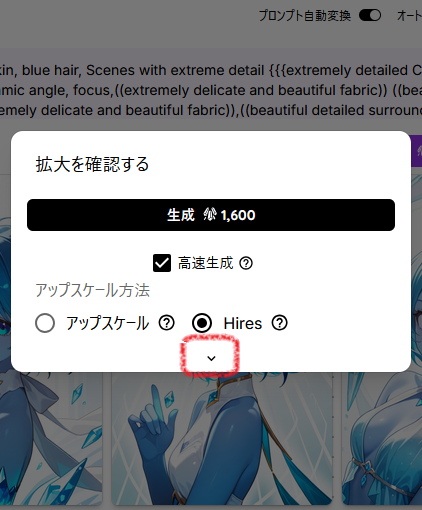The image size is (422, 510).
Task: Click the 生成 1,600 button
Action: (x=211, y=215)
